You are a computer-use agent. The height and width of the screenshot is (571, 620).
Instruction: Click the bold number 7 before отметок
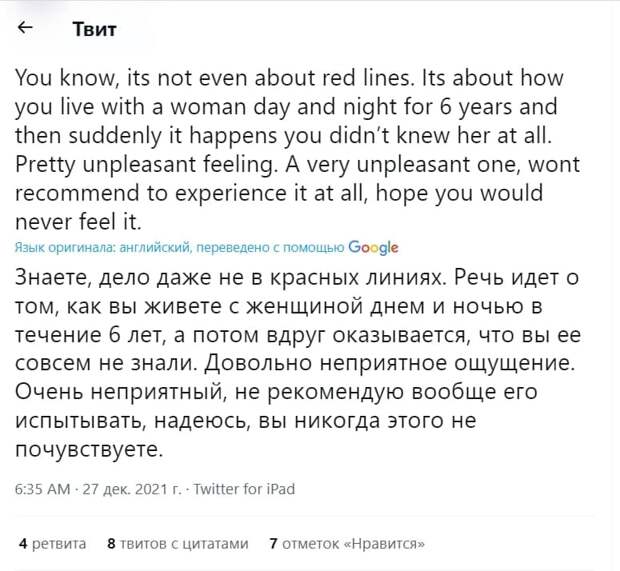(x=273, y=543)
